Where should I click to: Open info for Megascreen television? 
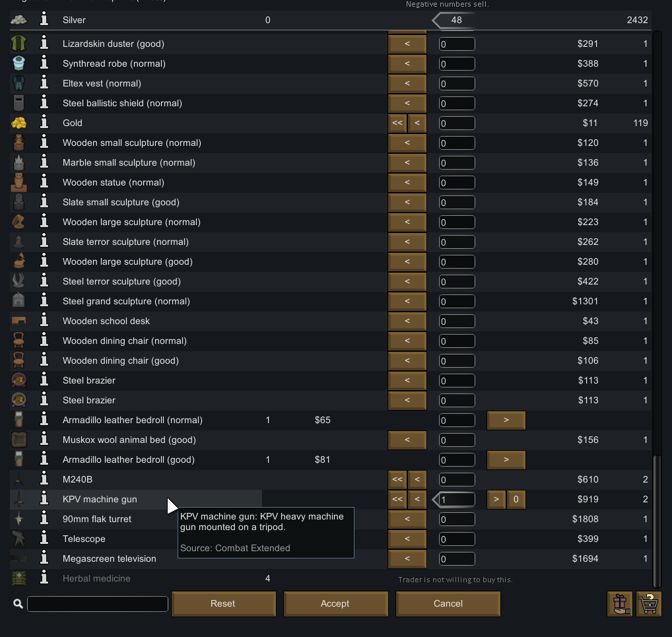point(44,558)
